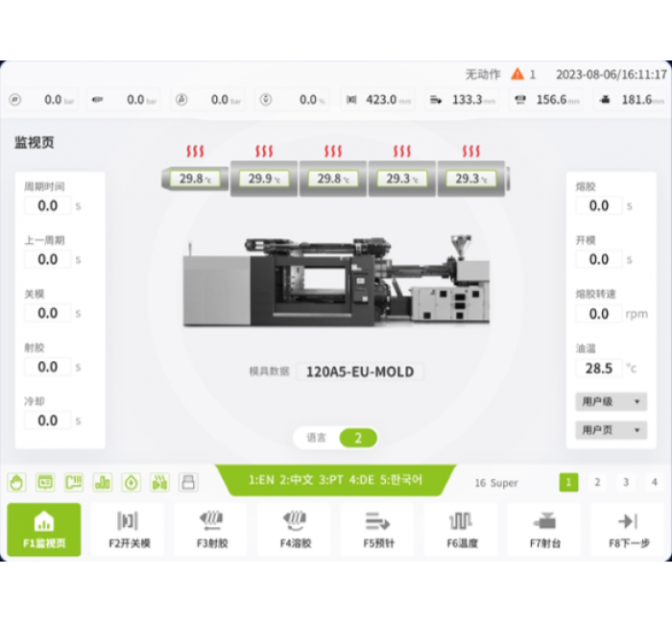Click the first barrel zone temperature 29.8
The height and width of the screenshot is (624, 672).
pyautogui.click(x=196, y=179)
